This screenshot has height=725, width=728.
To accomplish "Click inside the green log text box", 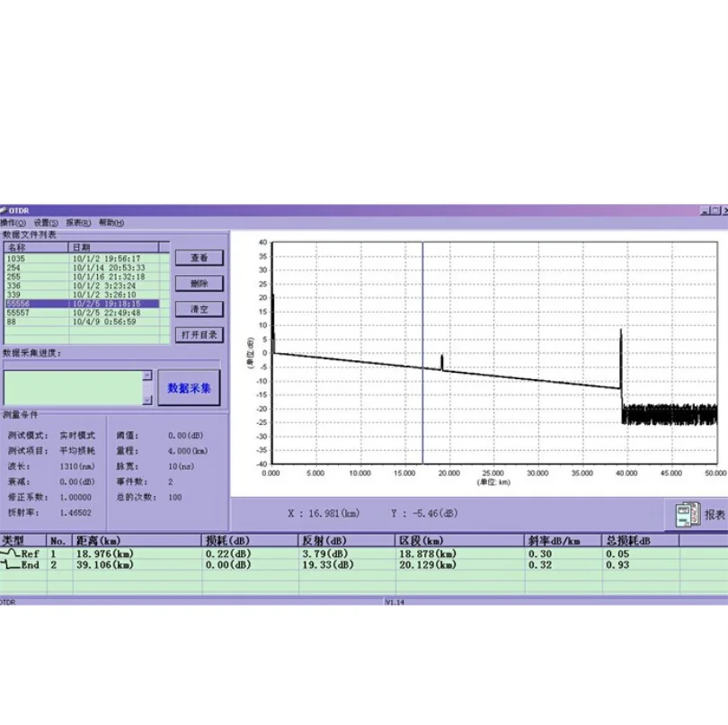I will 73,387.
